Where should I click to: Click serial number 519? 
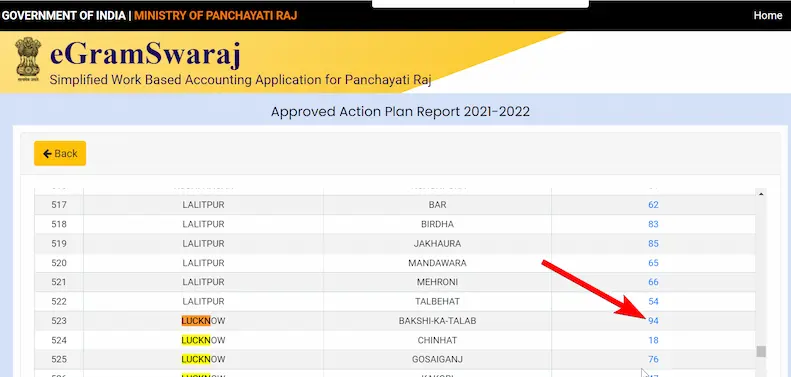pos(59,244)
